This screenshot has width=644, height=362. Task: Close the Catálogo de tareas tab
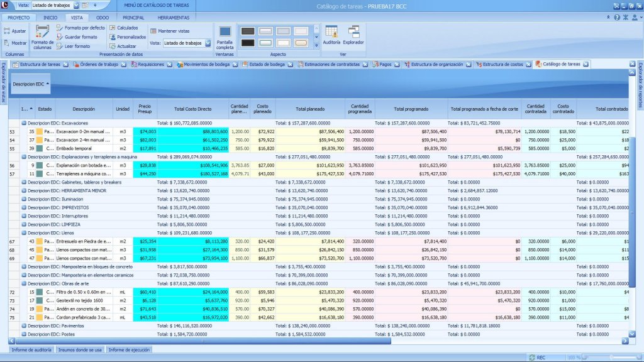coord(586,64)
